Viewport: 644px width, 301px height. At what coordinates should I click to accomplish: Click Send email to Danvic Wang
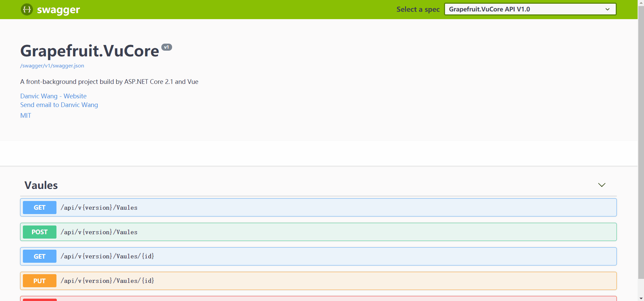[59, 105]
